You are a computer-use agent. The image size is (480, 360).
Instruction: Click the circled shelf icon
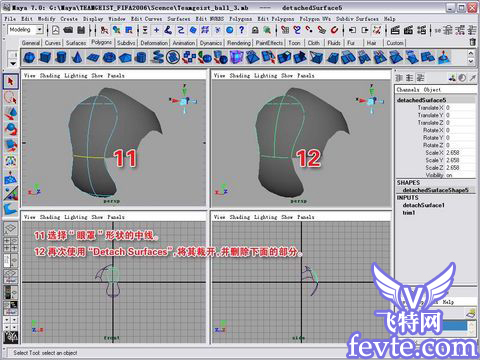[x=173, y=57]
